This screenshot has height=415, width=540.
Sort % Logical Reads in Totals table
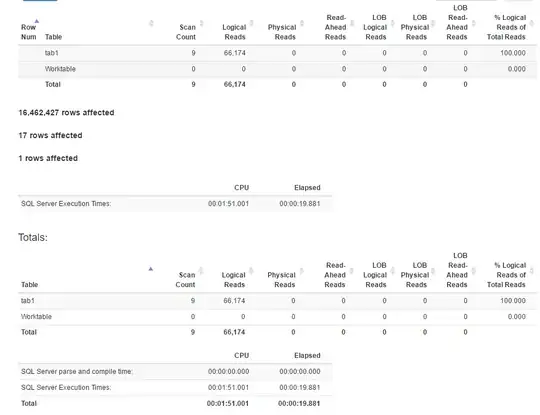pyautogui.click(x=532, y=271)
